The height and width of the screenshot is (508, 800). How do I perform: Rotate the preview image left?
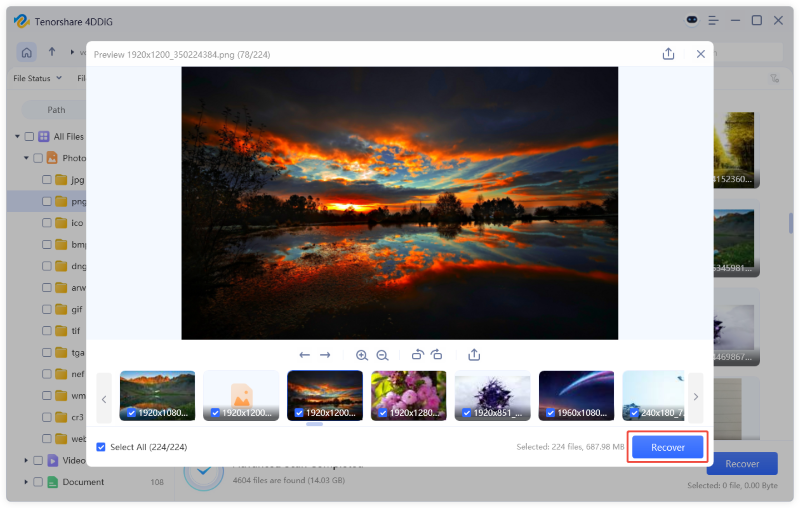[418, 355]
